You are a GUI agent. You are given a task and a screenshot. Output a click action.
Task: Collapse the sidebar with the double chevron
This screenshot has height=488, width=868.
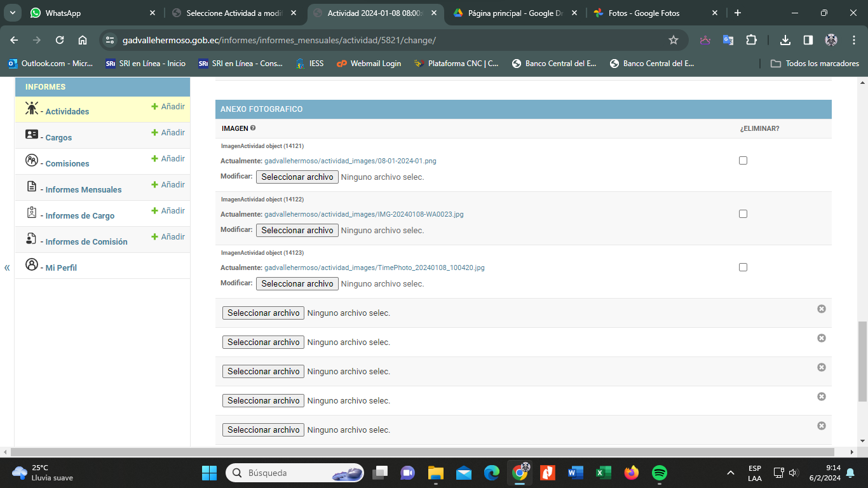pyautogui.click(x=7, y=268)
